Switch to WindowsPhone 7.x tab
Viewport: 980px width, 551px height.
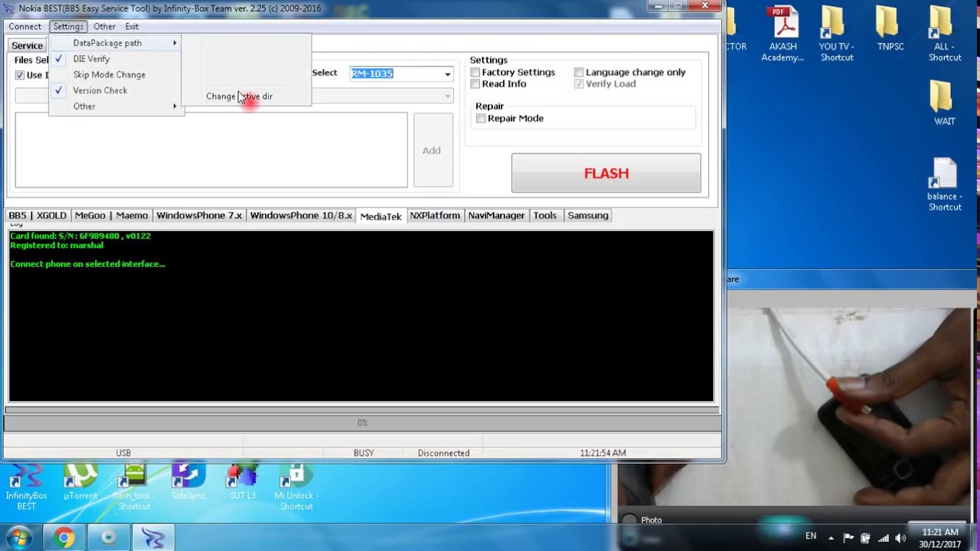point(199,216)
